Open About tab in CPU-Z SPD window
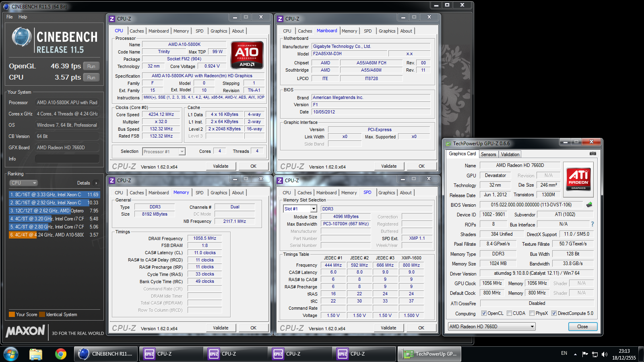Viewport: 644px width, 362px height. coord(406,193)
